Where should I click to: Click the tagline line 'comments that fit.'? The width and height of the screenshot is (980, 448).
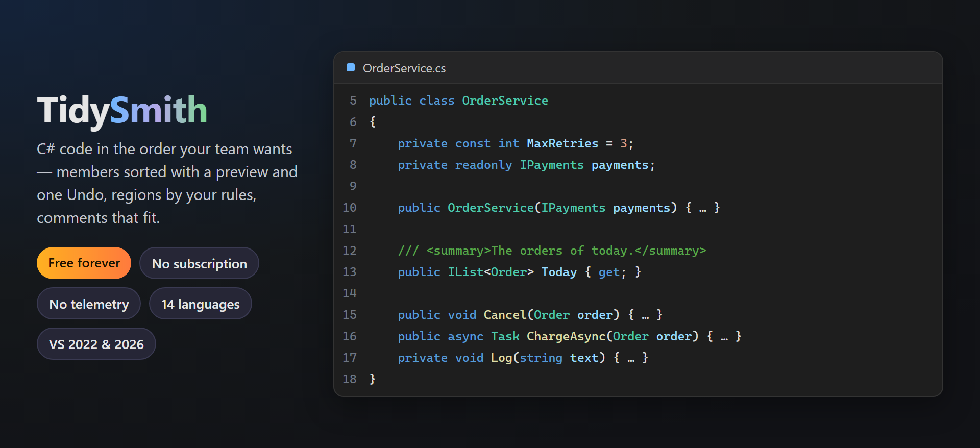pos(98,218)
